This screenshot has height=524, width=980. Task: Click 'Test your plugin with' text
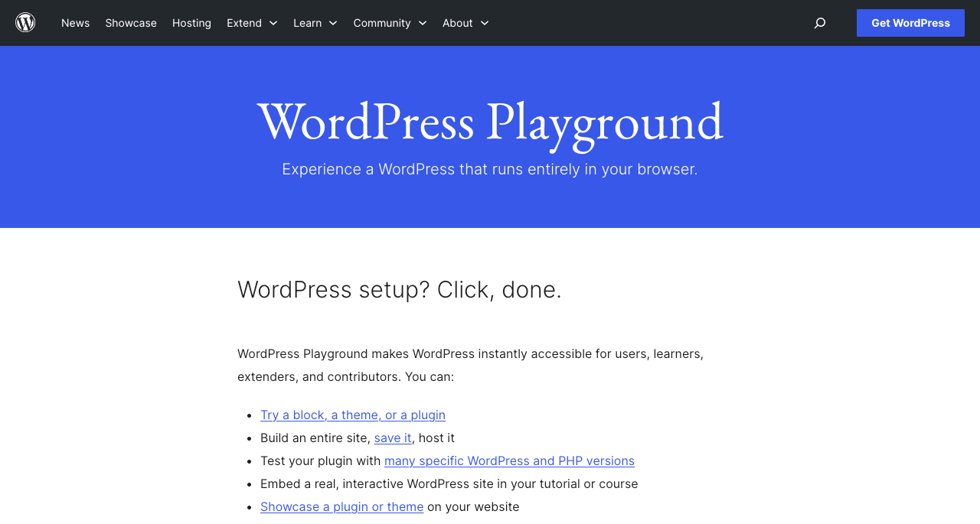tap(321, 461)
